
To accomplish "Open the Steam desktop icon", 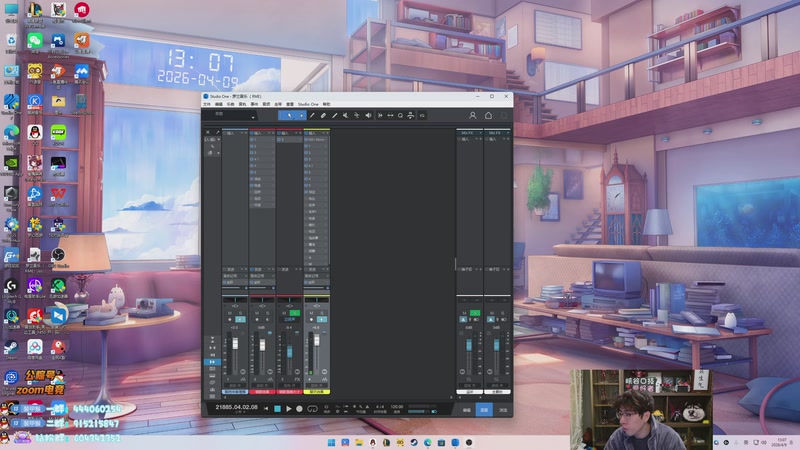I will tap(11, 349).
